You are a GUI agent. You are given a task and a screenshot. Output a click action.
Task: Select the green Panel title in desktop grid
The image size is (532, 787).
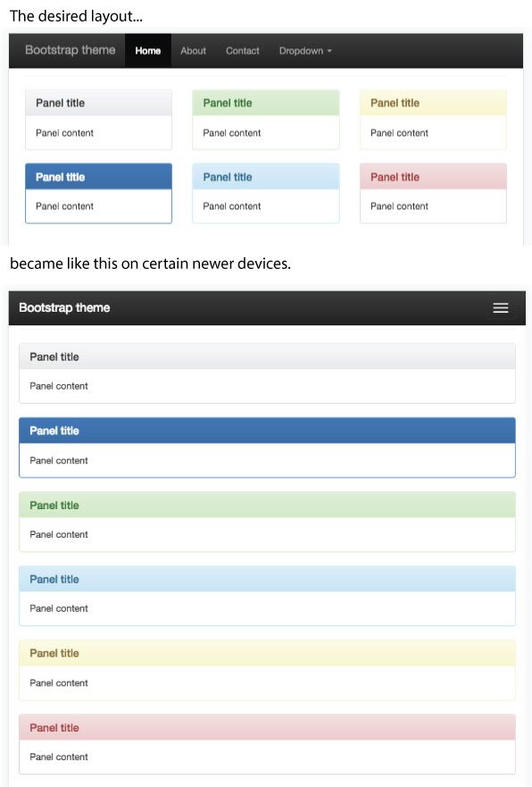point(227,103)
